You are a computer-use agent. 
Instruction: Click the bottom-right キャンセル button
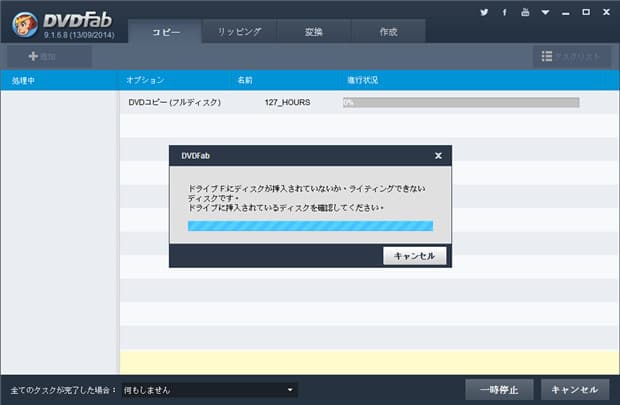tap(575, 390)
